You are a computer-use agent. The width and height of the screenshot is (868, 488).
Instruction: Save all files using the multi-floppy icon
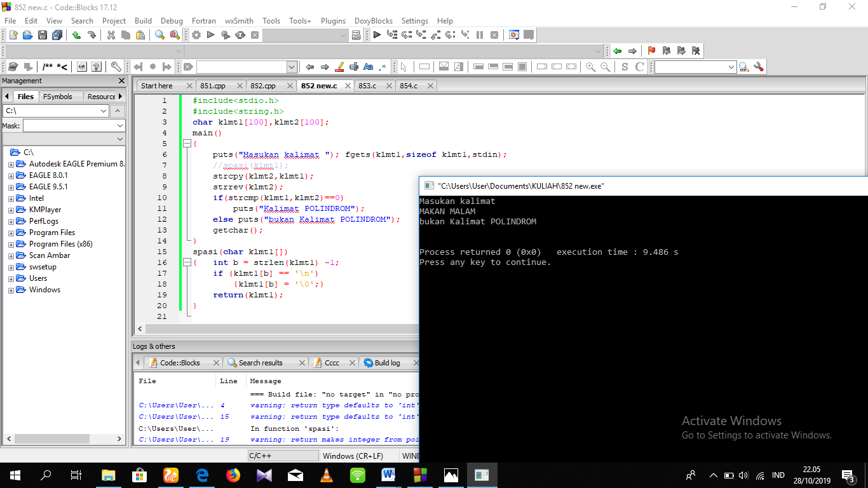tap(57, 35)
